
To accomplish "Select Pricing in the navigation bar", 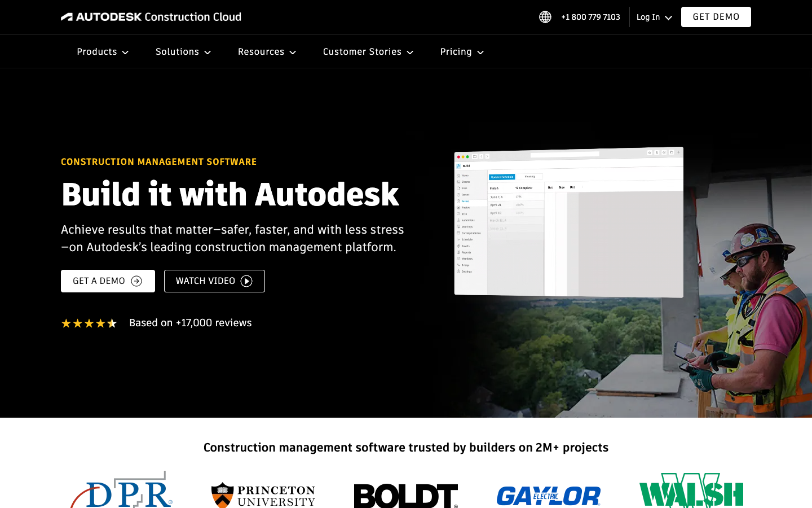I will coord(461,51).
